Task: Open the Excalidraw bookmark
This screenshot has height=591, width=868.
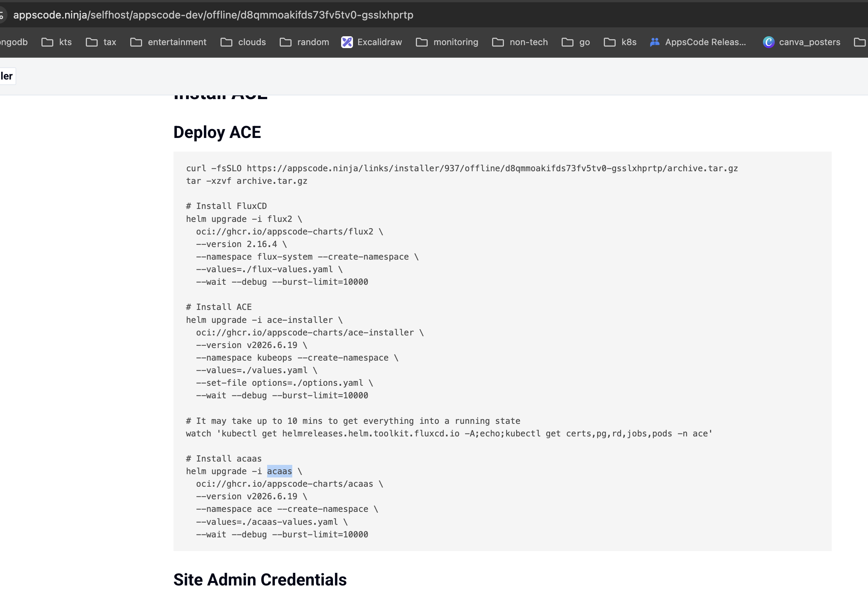Action: coord(371,42)
